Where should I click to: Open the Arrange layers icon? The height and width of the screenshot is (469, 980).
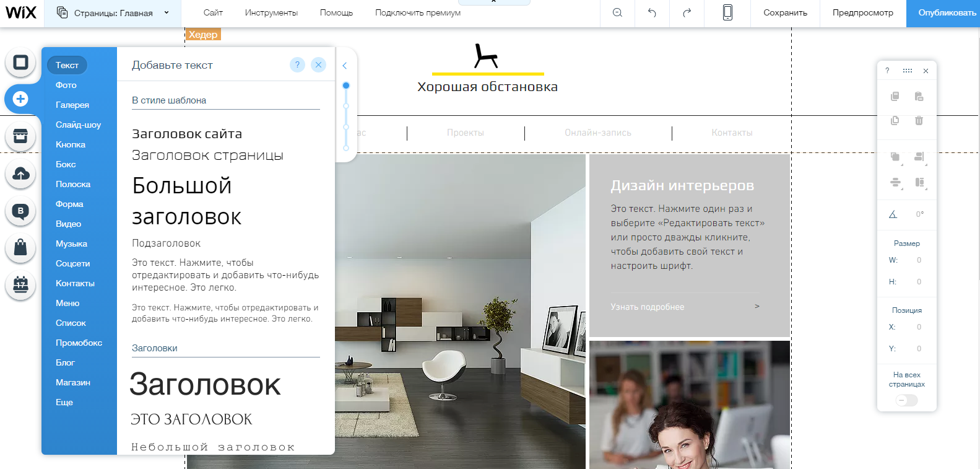click(895, 157)
